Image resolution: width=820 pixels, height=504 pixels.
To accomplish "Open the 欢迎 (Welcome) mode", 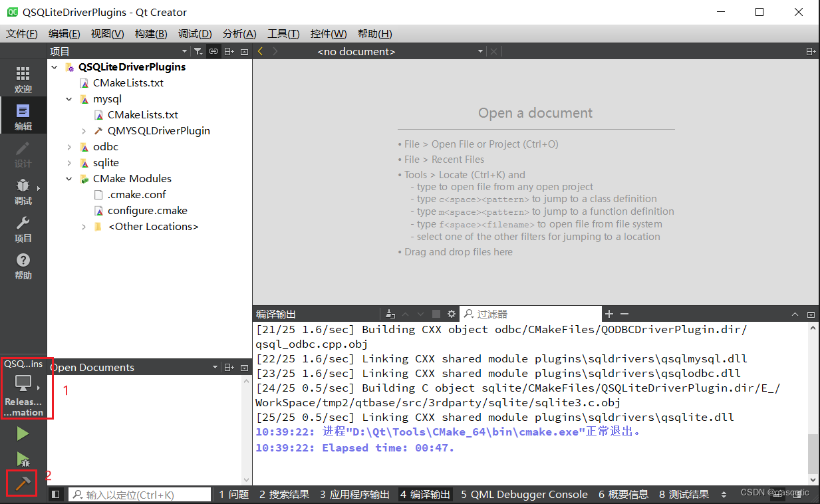I will coord(23,78).
